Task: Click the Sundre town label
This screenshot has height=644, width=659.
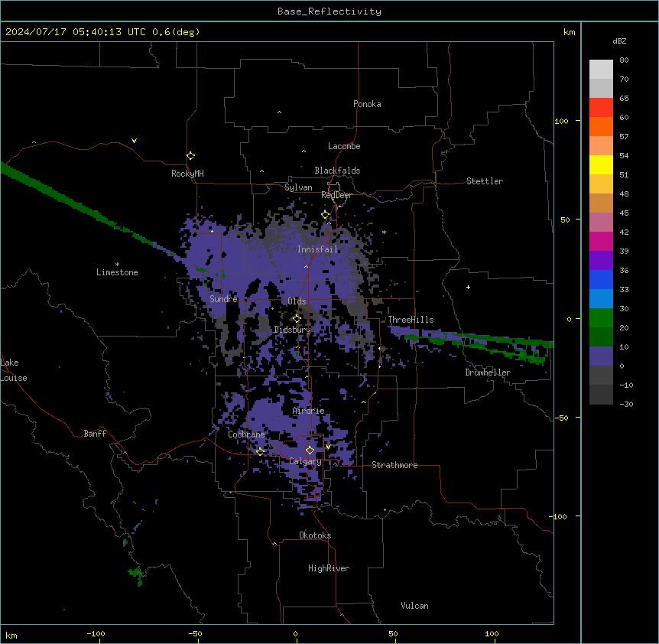Action: click(x=223, y=299)
